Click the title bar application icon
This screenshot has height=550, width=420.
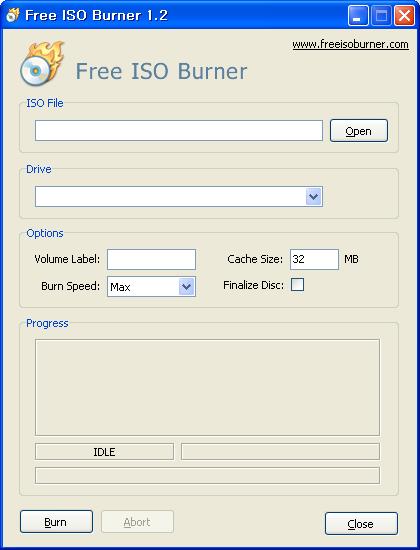click(x=13, y=15)
